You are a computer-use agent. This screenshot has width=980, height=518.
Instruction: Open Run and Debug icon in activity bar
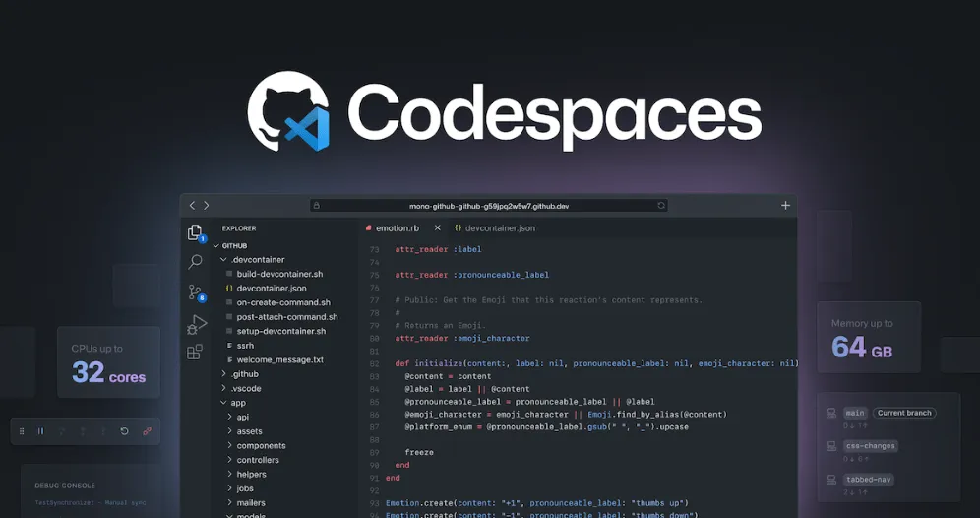click(x=196, y=324)
